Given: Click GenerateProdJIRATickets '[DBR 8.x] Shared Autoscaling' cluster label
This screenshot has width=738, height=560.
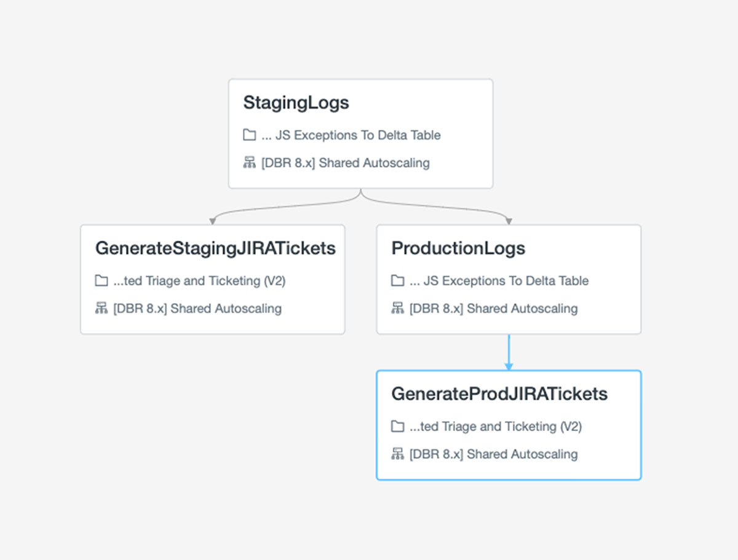Looking at the screenshot, I should tap(493, 454).
